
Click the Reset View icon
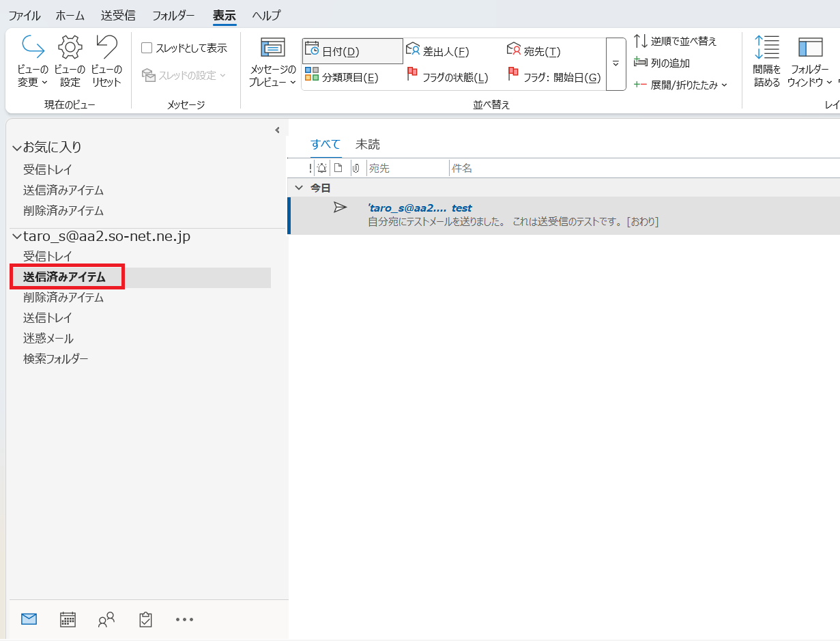(x=106, y=48)
